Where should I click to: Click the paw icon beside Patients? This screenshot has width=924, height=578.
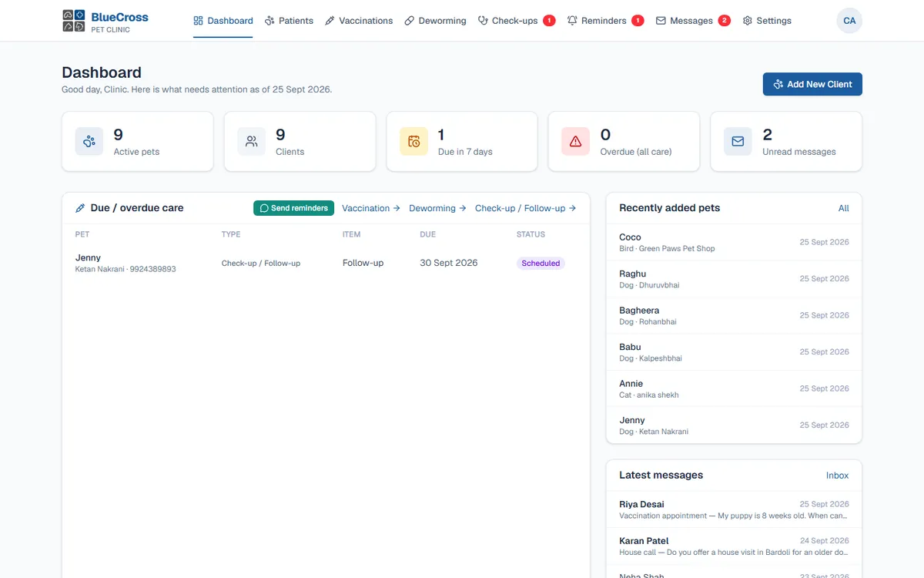tap(269, 21)
